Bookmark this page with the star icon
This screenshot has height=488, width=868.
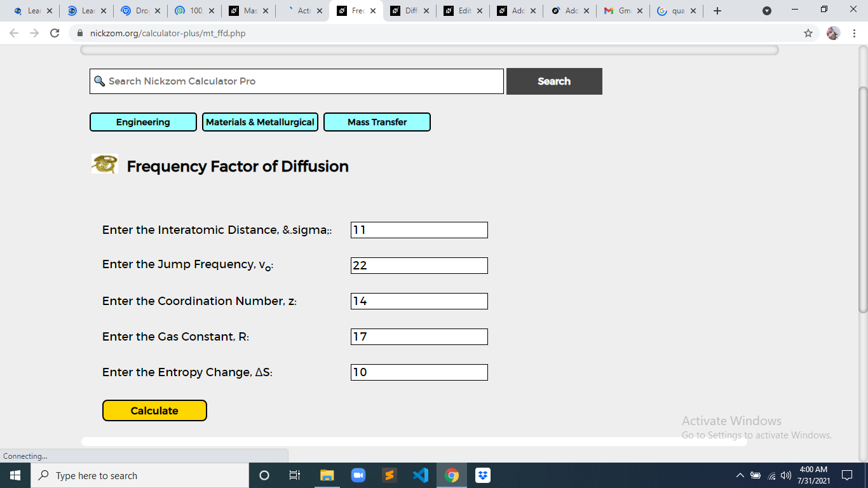click(808, 33)
